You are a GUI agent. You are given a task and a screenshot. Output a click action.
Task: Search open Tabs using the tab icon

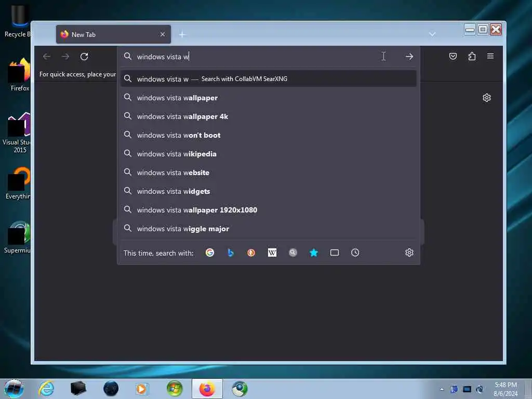pos(335,252)
